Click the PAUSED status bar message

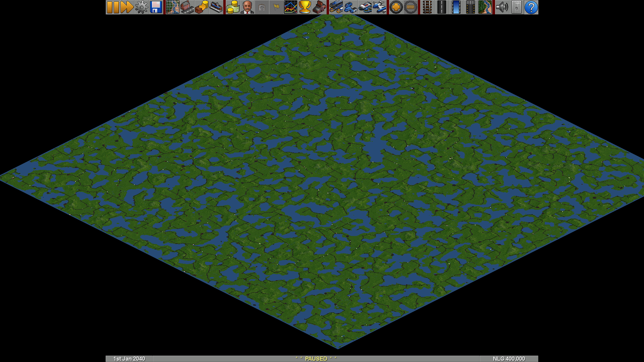tap(316, 359)
